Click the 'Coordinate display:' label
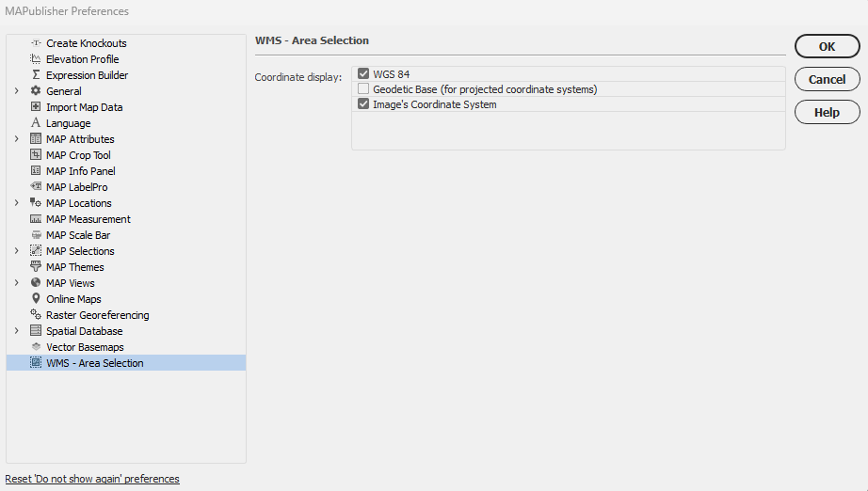 pyautogui.click(x=298, y=77)
